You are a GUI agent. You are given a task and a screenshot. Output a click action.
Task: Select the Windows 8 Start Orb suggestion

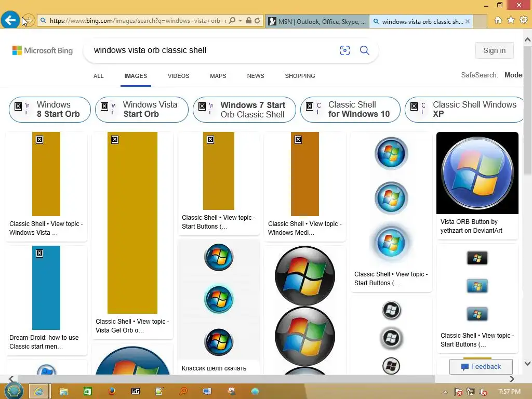50,110
